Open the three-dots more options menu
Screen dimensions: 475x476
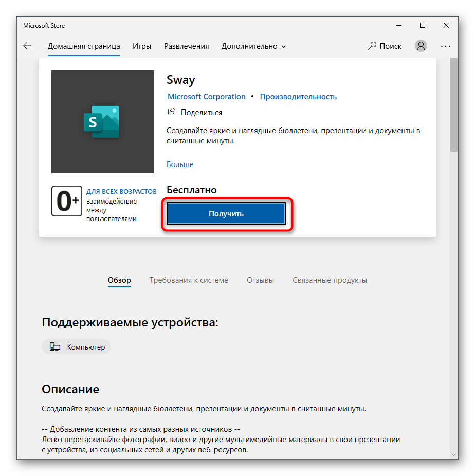click(x=445, y=46)
